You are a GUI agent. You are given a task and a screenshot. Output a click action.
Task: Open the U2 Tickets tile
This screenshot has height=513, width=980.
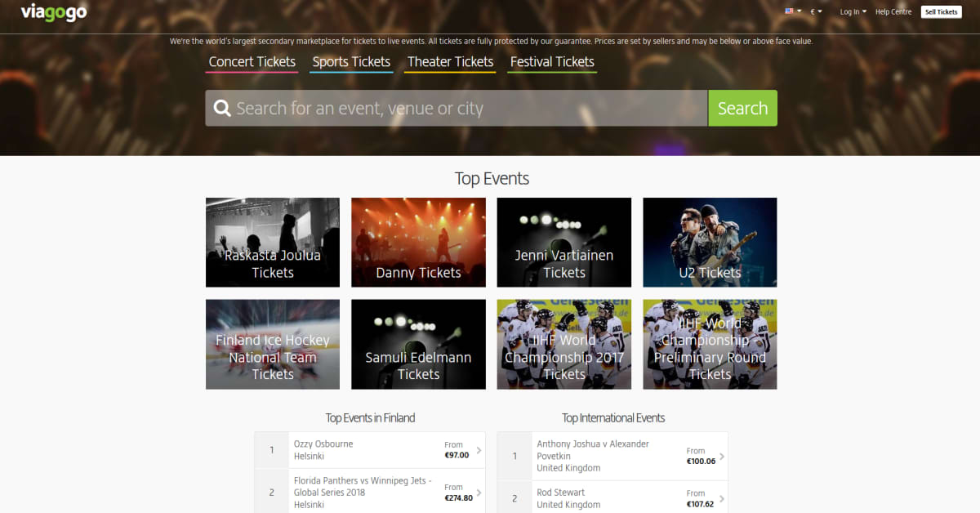click(x=710, y=243)
